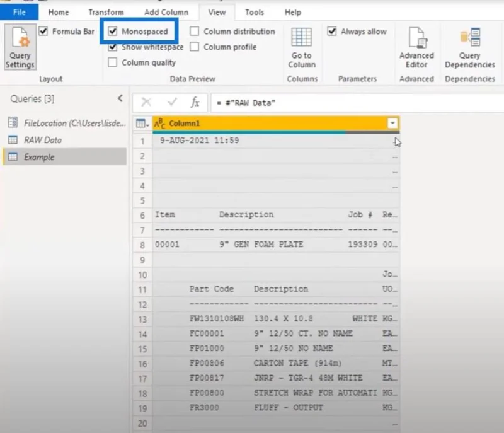
Task: Click the Go to Column icon
Action: (302, 37)
